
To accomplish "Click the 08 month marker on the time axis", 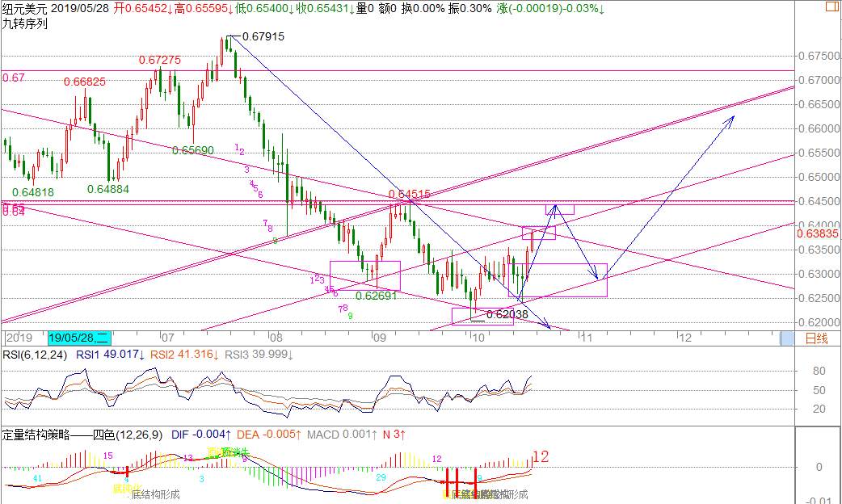I will pos(276,338).
